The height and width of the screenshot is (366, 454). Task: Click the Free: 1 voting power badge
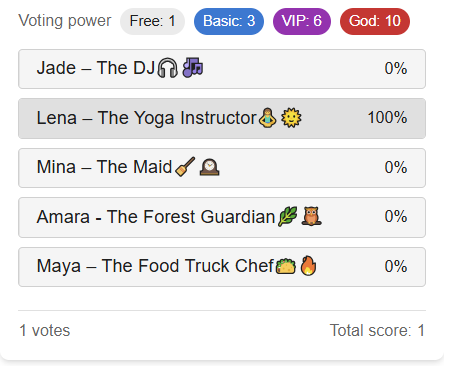click(152, 21)
